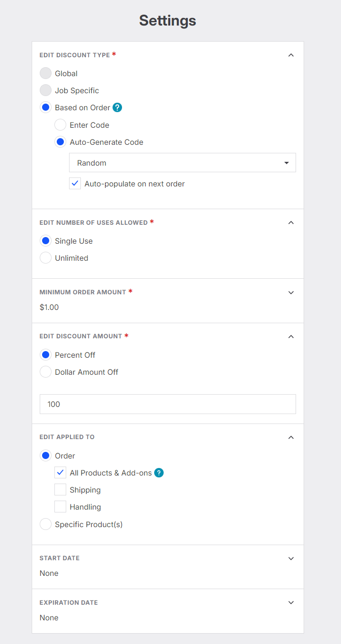Uncheck All Products & Add-ons
This screenshot has width=341, height=644.
[x=60, y=473]
